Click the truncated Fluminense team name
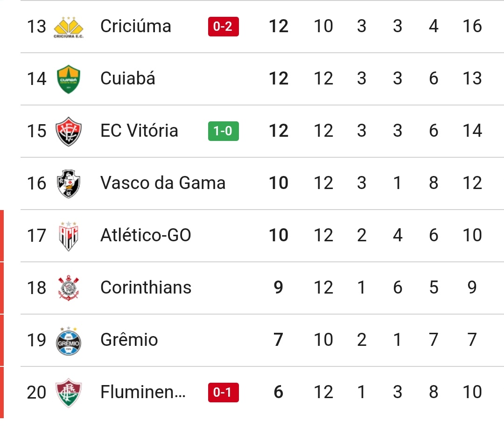Viewport: 504px width, 428px height. (x=143, y=392)
